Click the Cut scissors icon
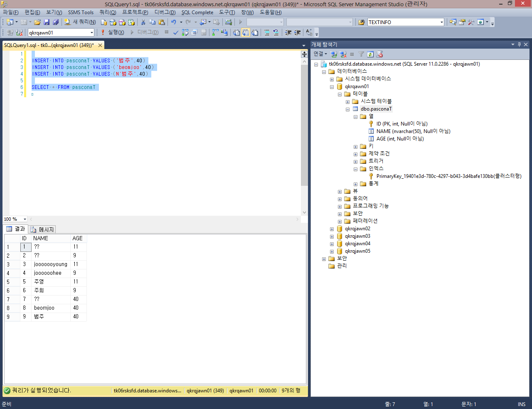The height and width of the screenshot is (409, 532). click(x=143, y=22)
